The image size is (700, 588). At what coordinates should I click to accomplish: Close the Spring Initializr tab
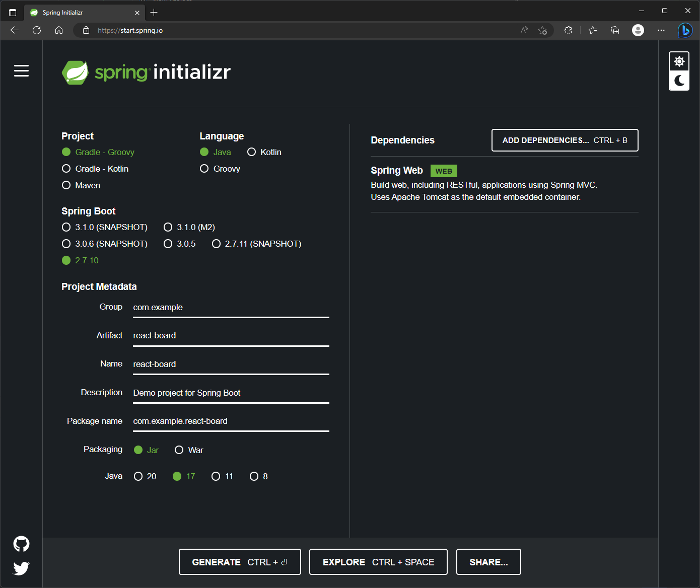tap(137, 13)
